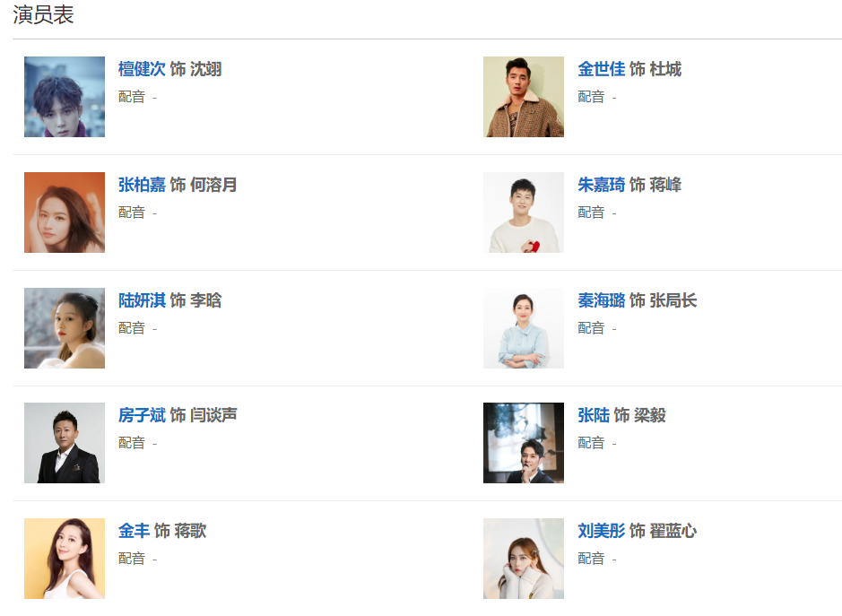The image size is (842, 616).
Task: Open actor link 房子斌
Action: pos(142,416)
